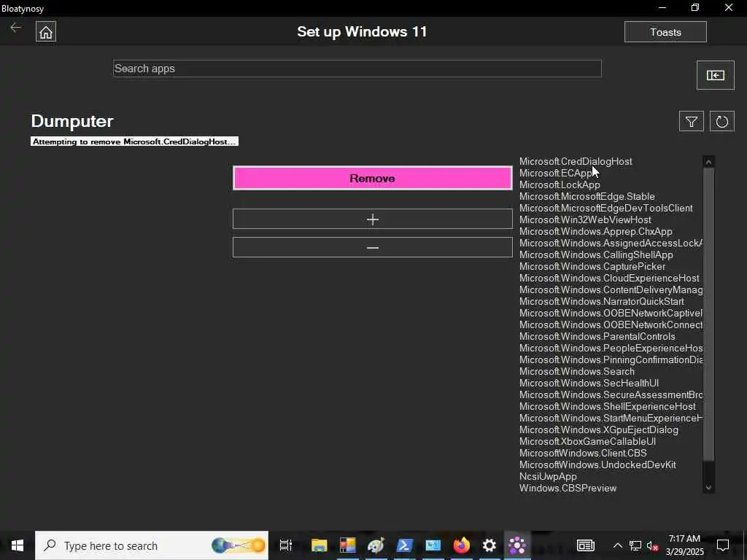Open the home page icon
Viewport: 747px width, 560px height.
pyautogui.click(x=46, y=32)
